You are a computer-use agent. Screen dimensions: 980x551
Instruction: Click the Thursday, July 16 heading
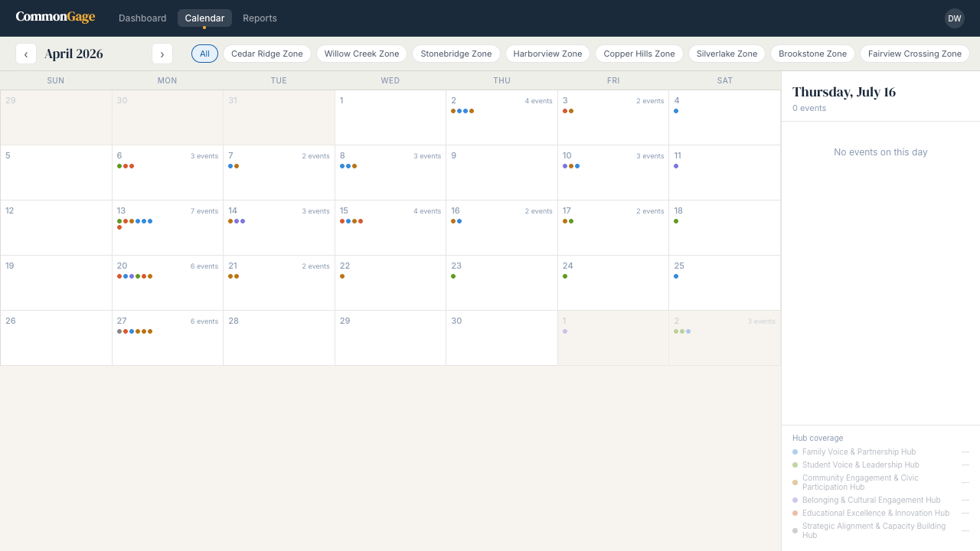coord(844,92)
